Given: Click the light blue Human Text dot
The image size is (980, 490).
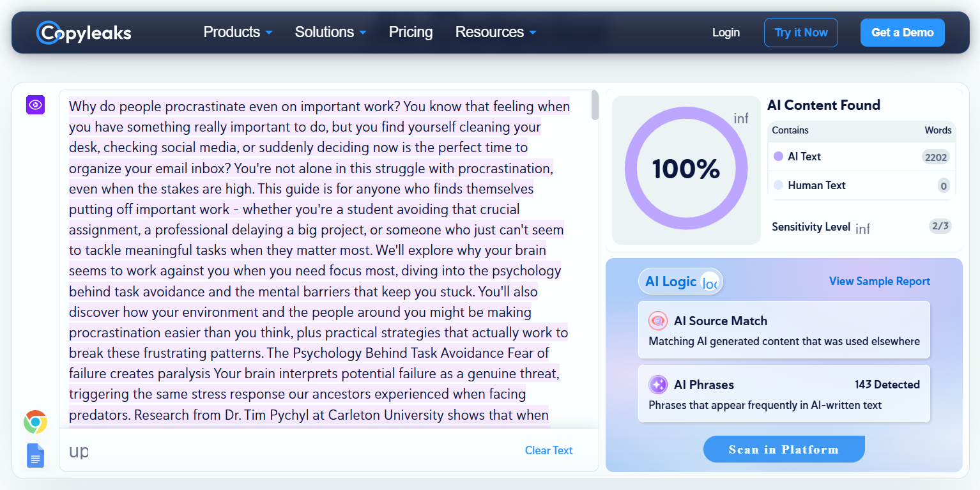Looking at the screenshot, I should [779, 185].
